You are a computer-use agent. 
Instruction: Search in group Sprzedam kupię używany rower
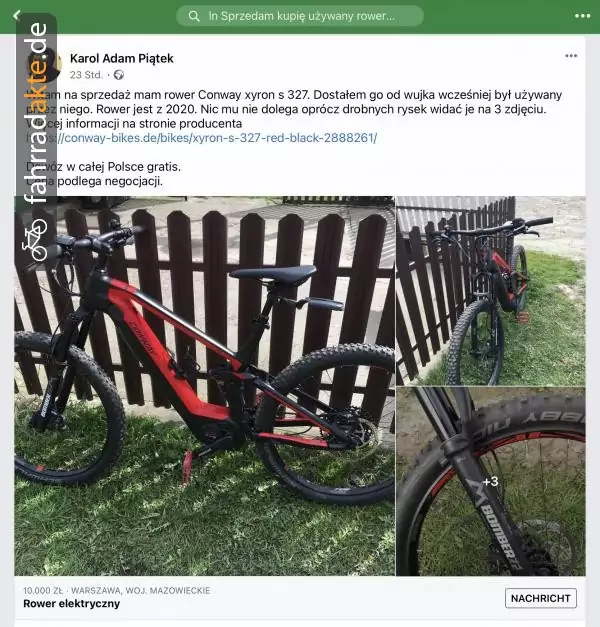coord(300,16)
